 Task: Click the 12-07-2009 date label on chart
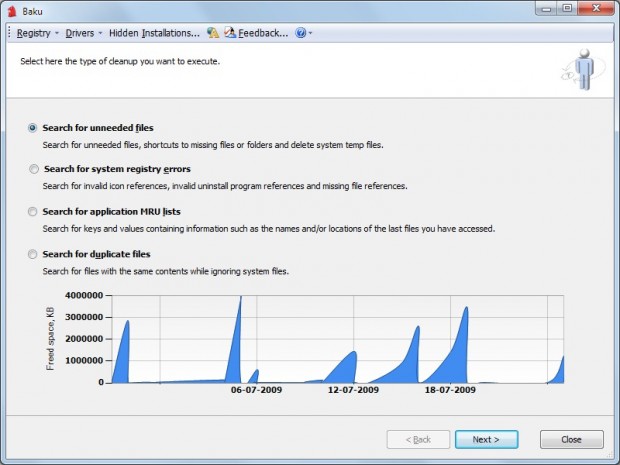pyautogui.click(x=353, y=390)
